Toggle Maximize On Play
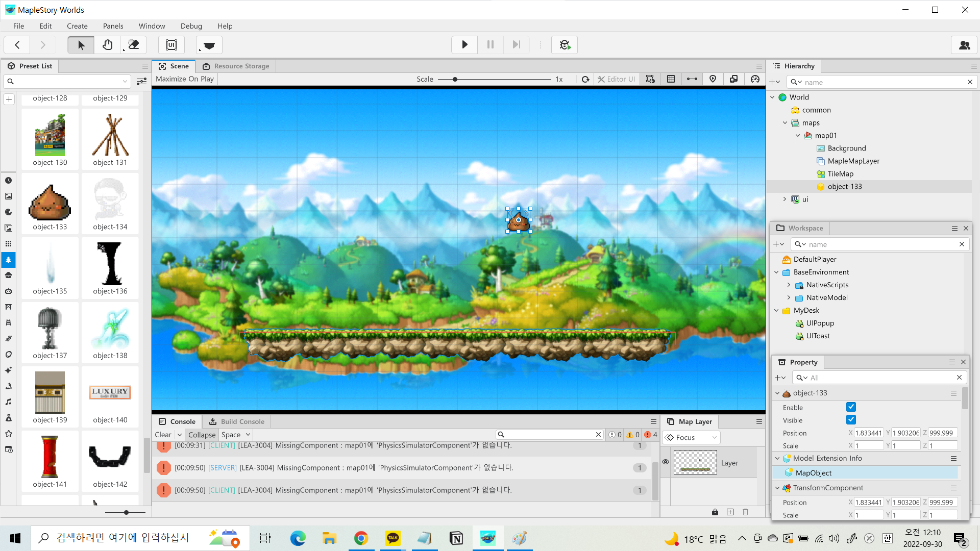This screenshot has width=980, height=551. coord(185,79)
